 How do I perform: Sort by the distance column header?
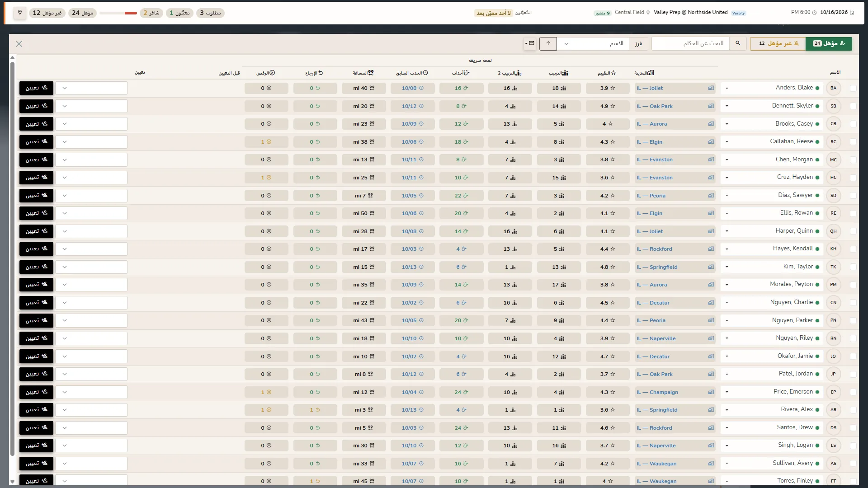(x=363, y=73)
